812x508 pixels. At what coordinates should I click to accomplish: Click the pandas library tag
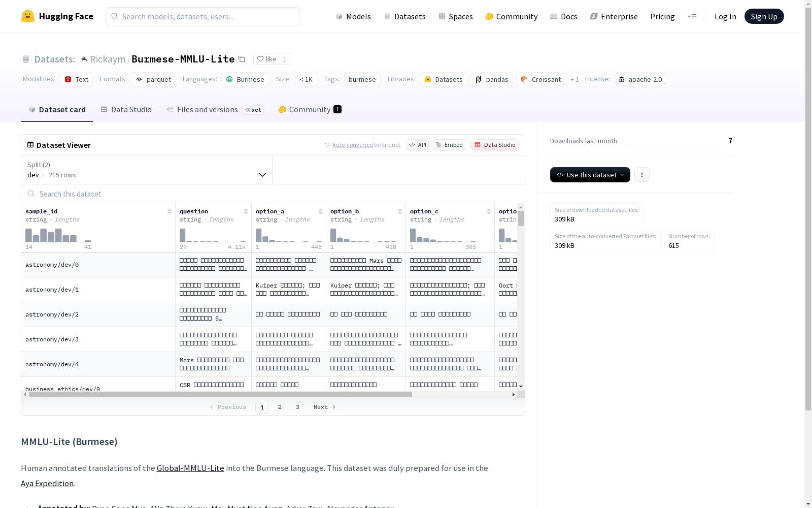tap(492, 79)
